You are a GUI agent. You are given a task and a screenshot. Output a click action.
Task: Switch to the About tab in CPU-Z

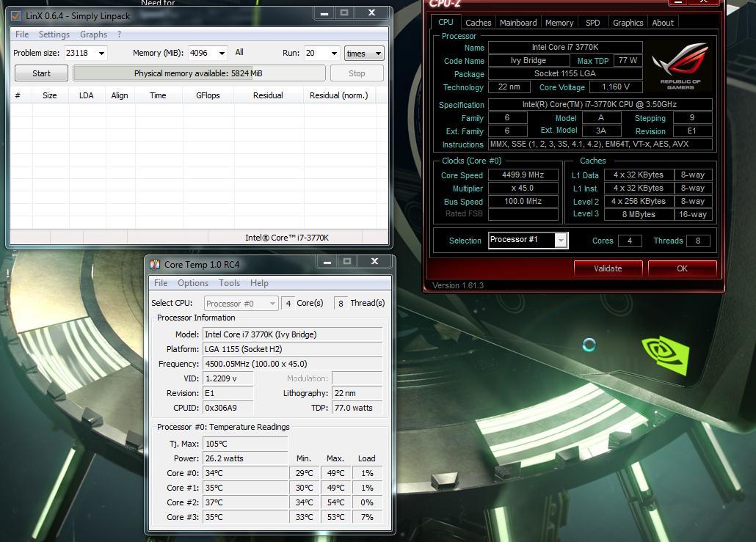[663, 23]
